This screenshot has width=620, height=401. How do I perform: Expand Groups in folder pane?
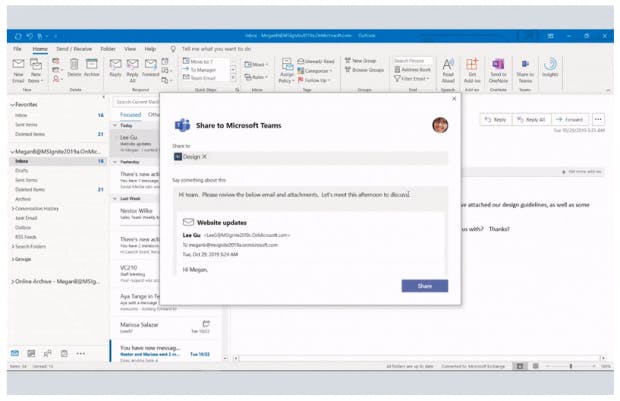click(13, 259)
